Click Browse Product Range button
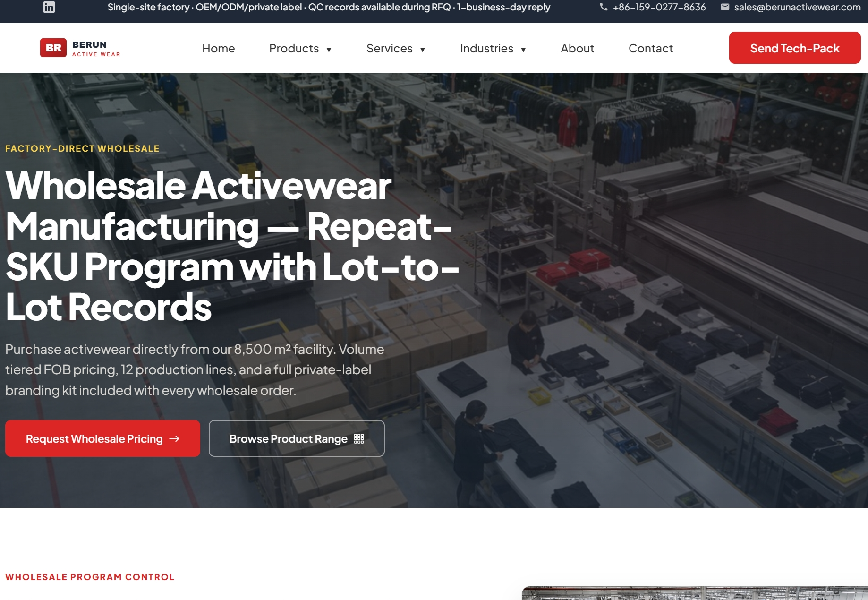The height and width of the screenshot is (600, 868). click(x=297, y=438)
